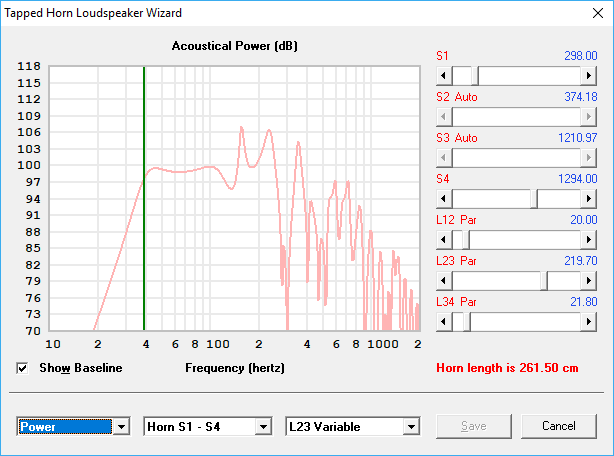Image resolution: width=614 pixels, height=456 pixels.
Task: Close the Tapped Horn Loudspeaker Wizard window
Action: pyautogui.click(x=598, y=13)
